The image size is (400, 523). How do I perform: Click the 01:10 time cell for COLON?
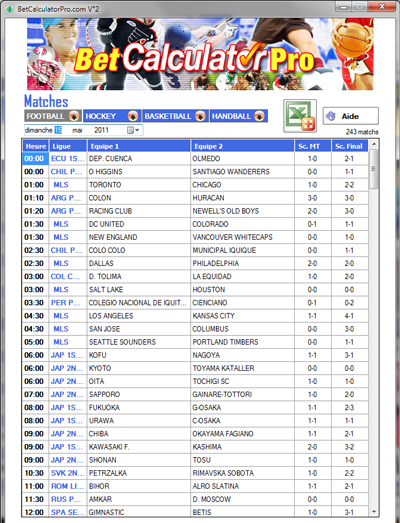pyautogui.click(x=34, y=198)
